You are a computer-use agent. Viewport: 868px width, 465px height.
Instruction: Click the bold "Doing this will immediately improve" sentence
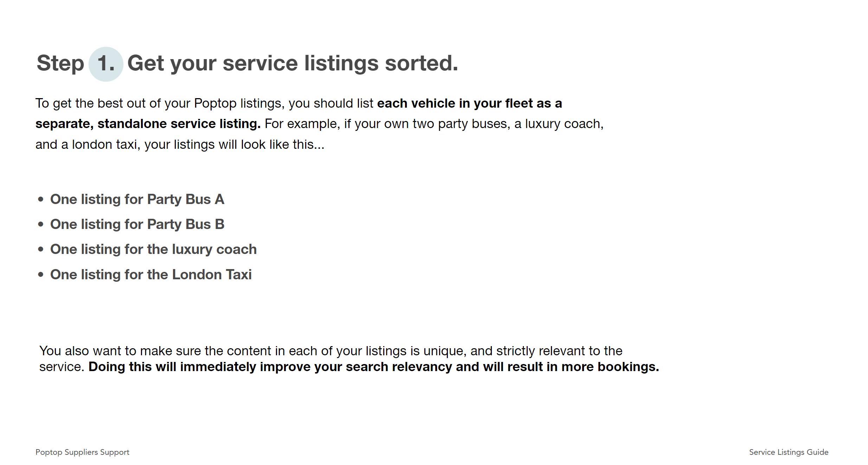[373, 367]
